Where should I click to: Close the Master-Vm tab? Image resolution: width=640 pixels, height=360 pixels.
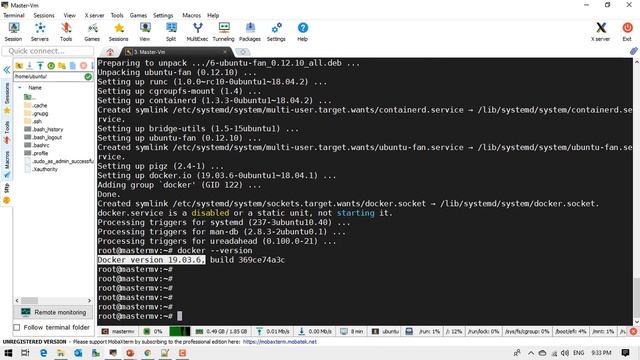[x=225, y=52]
